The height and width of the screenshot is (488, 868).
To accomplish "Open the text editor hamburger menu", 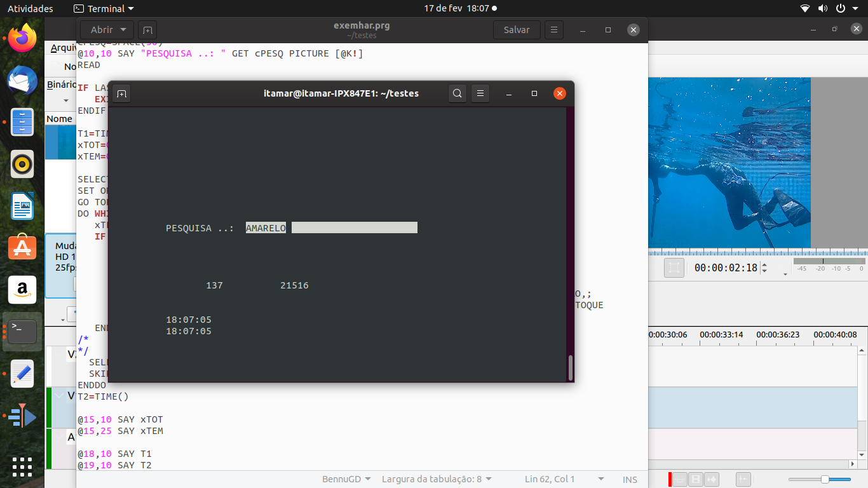I will point(553,30).
